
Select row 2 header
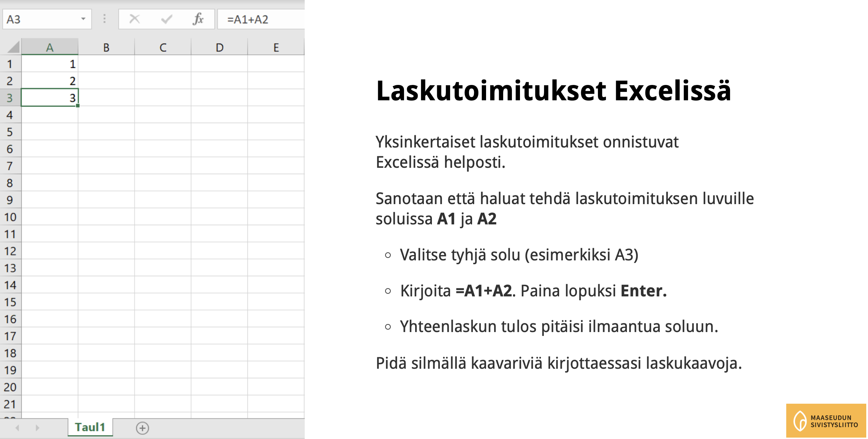[x=10, y=81]
